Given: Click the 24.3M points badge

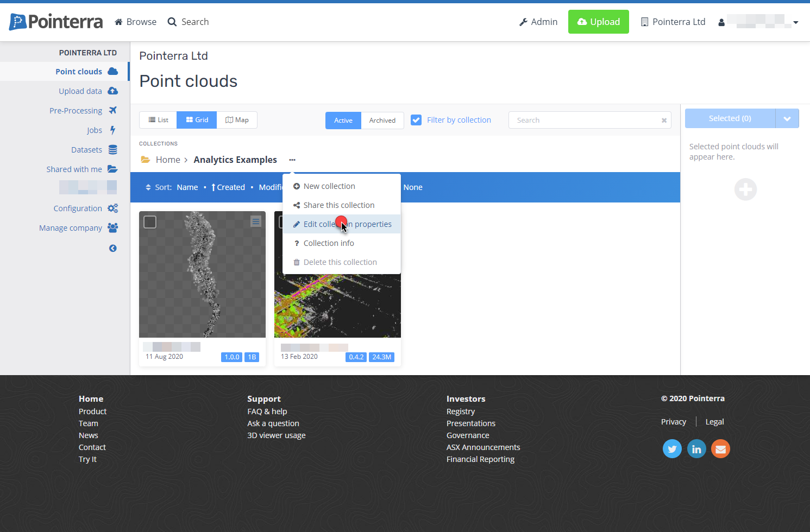Looking at the screenshot, I should 382,357.
